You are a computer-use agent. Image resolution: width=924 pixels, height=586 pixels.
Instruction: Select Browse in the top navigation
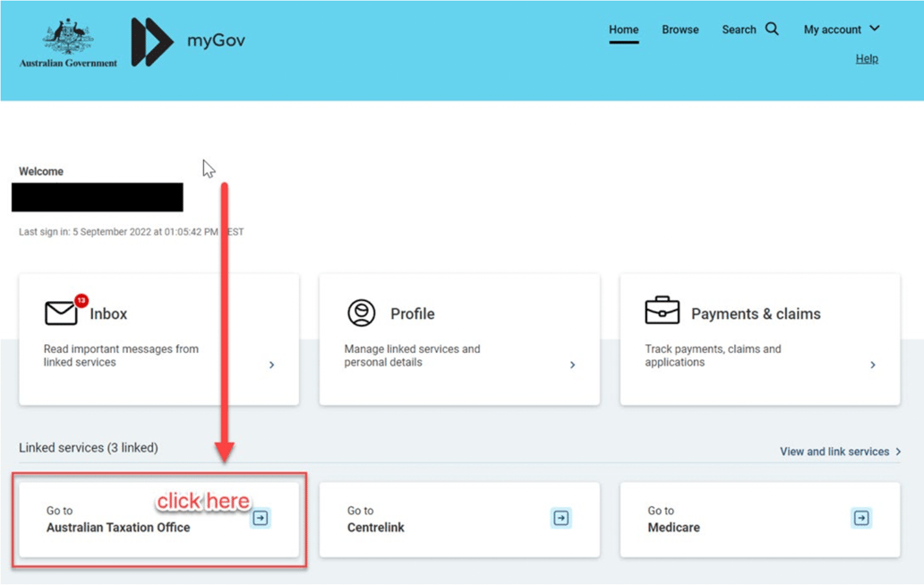coord(680,29)
